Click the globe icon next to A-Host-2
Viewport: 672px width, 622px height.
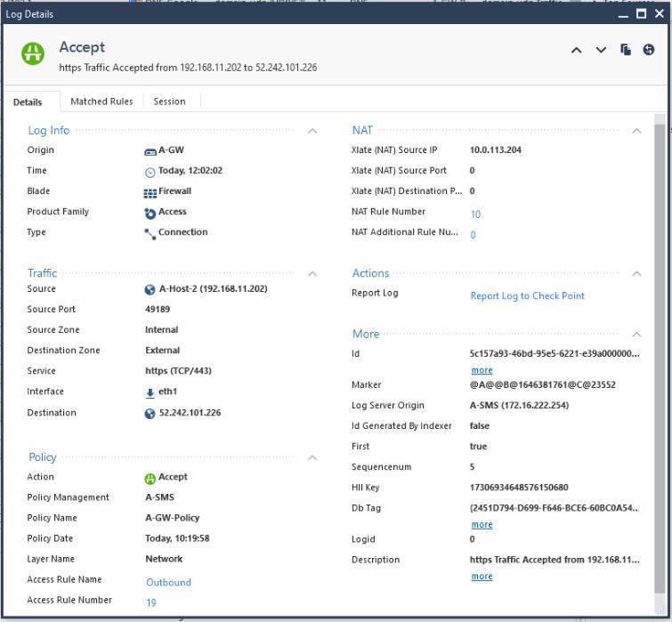[150, 290]
